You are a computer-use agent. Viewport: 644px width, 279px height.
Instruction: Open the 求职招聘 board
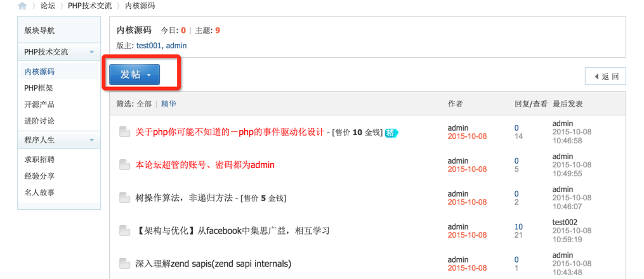[39, 160]
